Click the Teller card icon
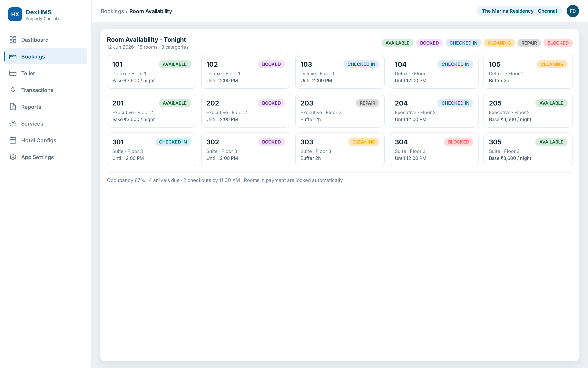The height and width of the screenshot is (368, 588). coord(13,73)
